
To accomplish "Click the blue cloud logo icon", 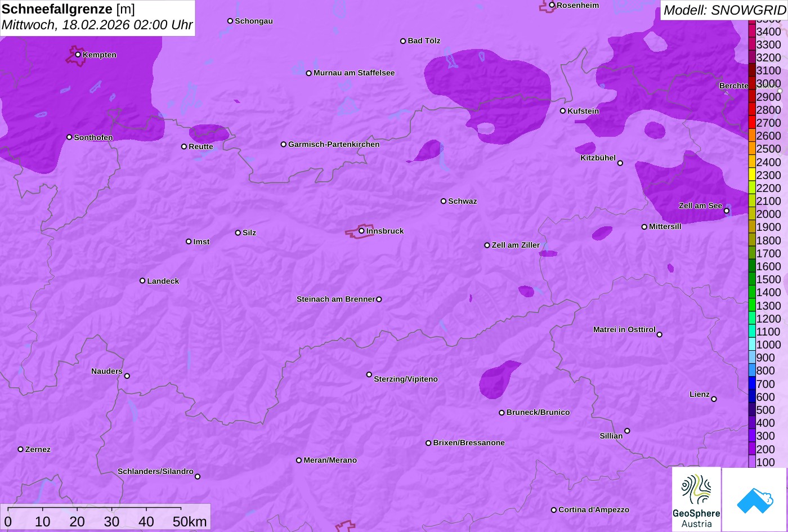I will point(755,499).
